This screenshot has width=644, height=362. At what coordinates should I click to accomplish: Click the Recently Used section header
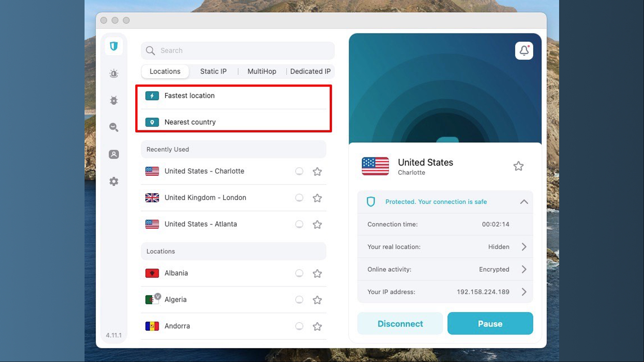(x=234, y=149)
